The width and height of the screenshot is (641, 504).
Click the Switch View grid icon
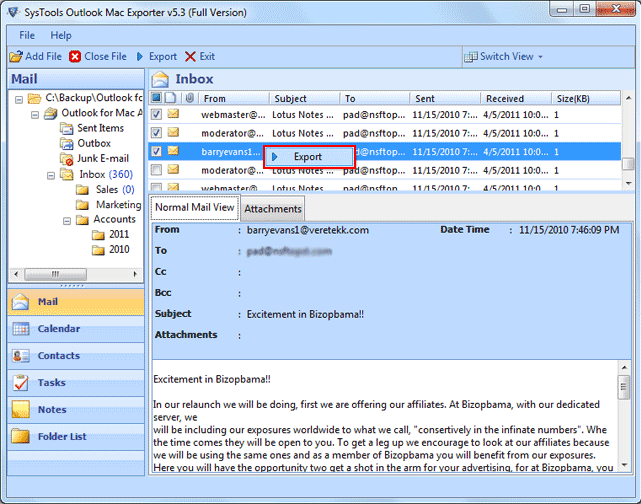pos(471,57)
